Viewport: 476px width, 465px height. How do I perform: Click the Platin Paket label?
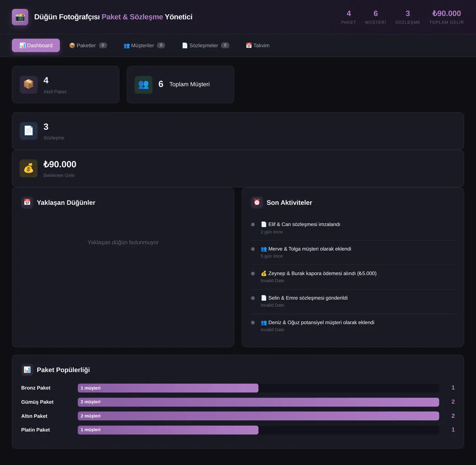click(35, 430)
